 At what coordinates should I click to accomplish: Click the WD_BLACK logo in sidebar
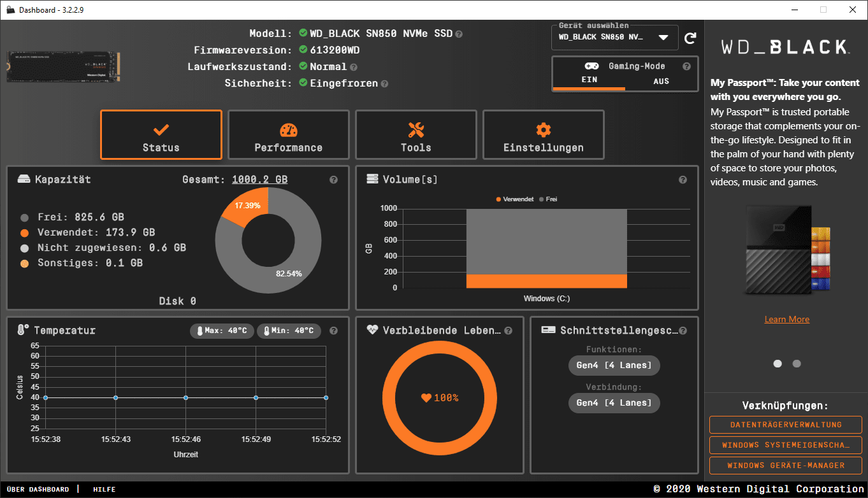tap(785, 47)
